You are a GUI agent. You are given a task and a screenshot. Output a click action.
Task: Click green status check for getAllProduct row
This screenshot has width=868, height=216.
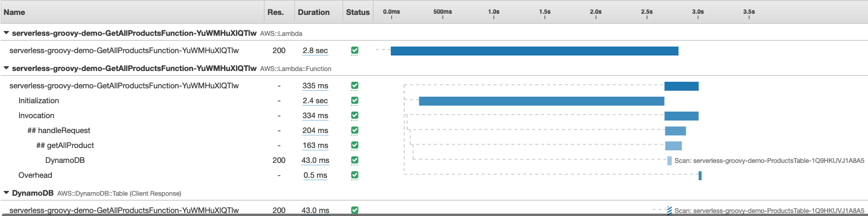coord(355,146)
